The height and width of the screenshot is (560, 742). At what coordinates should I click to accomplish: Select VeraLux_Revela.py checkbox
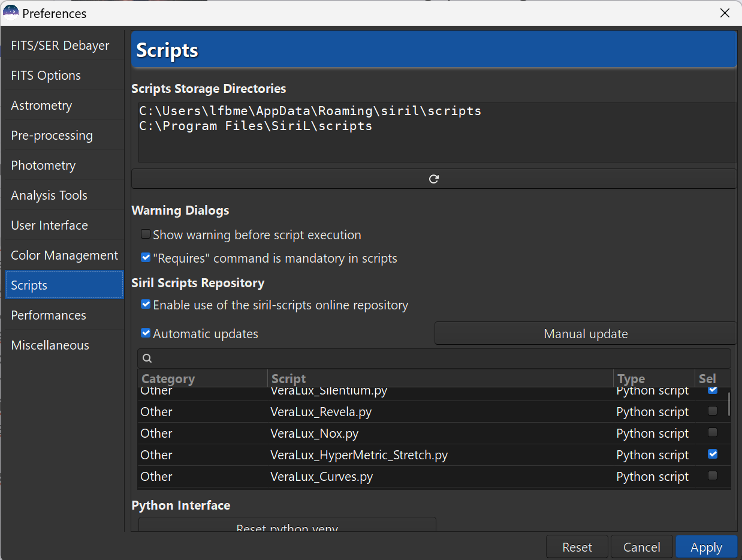pos(713,411)
